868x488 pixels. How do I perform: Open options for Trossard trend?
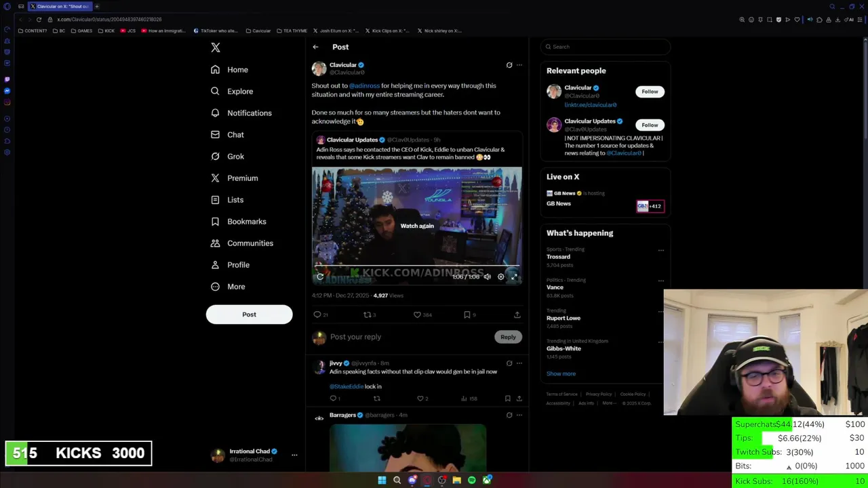coord(661,250)
